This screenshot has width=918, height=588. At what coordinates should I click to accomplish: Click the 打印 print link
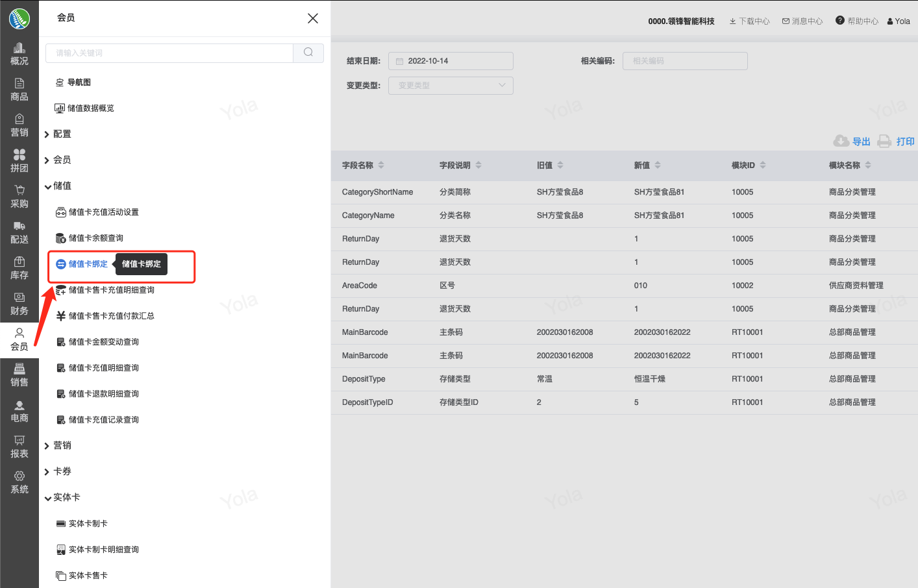[906, 141]
